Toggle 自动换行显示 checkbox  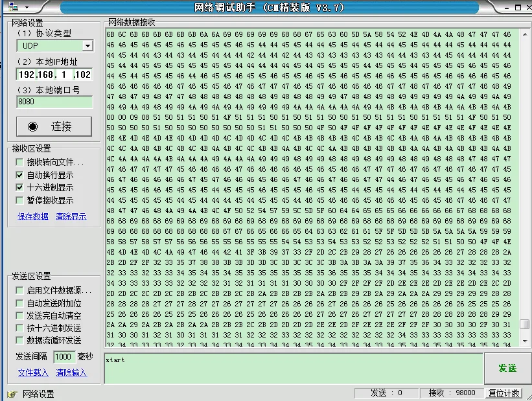point(19,175)
